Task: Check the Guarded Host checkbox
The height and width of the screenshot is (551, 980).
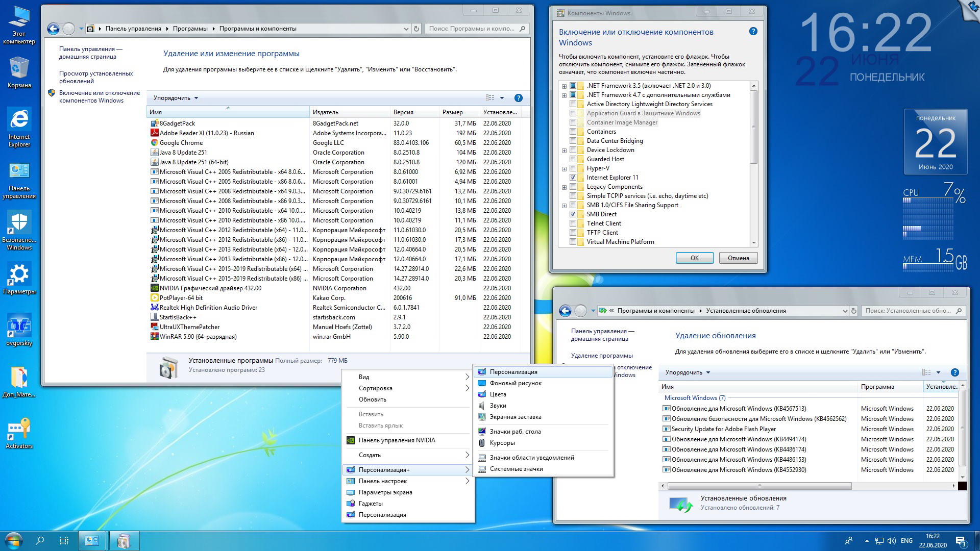Action: (573, 159)
